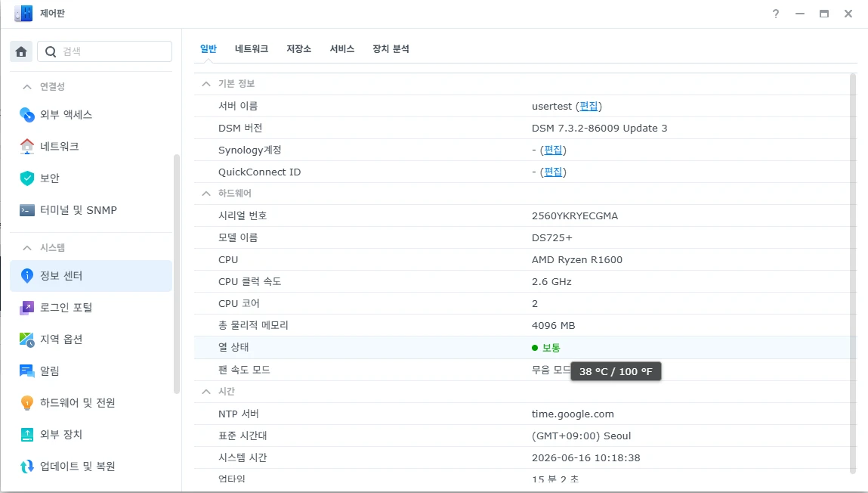Select timezone '(GMT+09:00) Seoul'
This screenshot has height=493, width=868.
click(x=581, y=436)
